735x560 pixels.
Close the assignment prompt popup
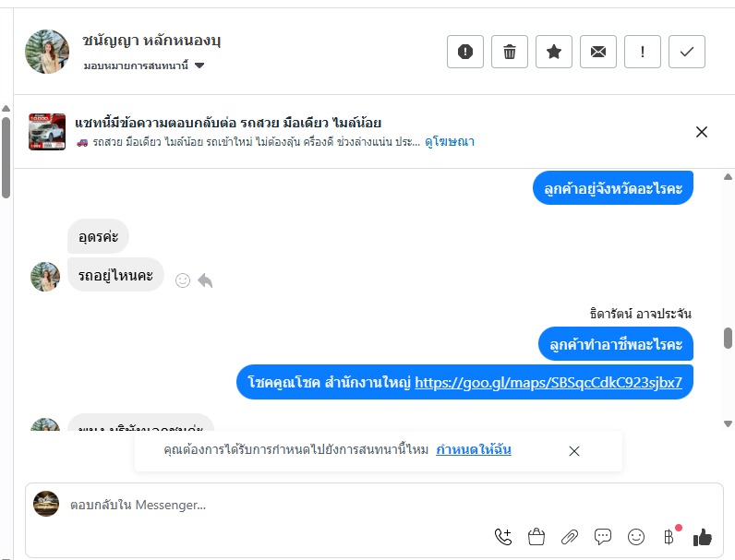click(x=574, y=451)
